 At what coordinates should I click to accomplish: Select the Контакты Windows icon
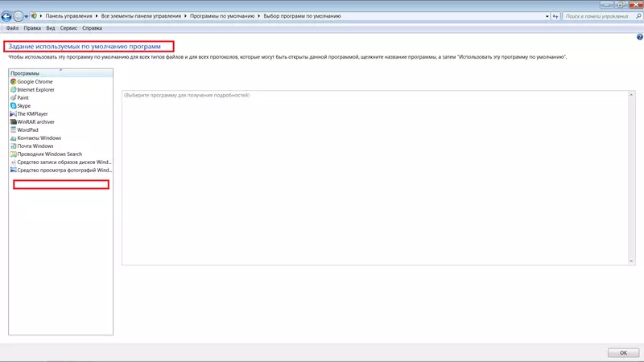pyautogui.click(x=13, y=138)
